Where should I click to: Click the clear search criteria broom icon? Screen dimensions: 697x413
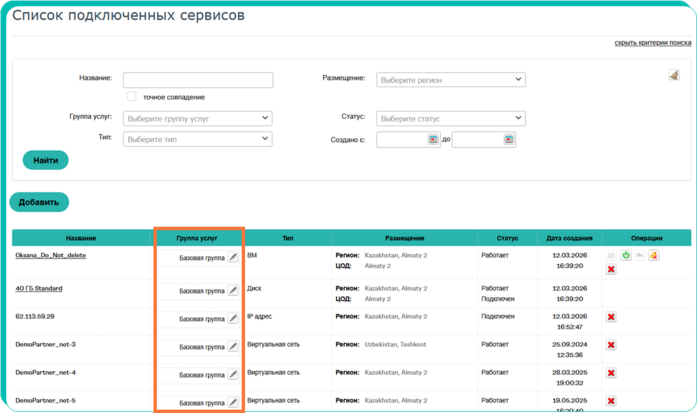(674, 75)
